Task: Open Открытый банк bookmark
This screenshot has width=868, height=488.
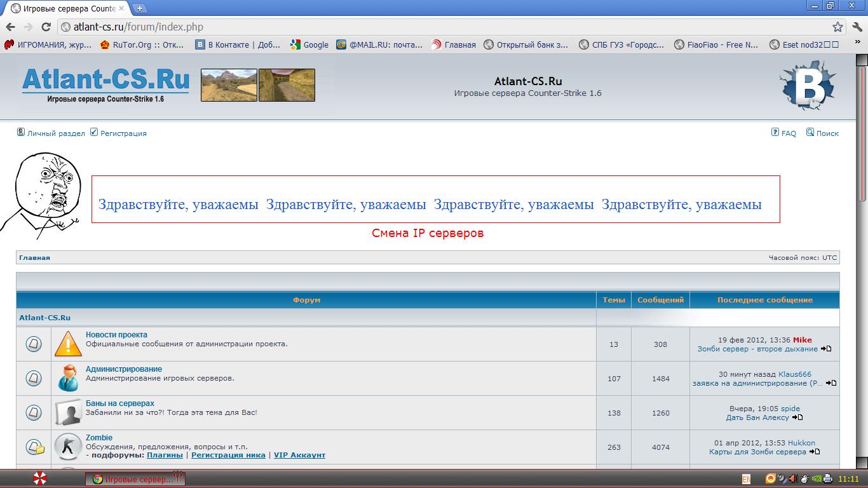Action: (x=526, y=44)
